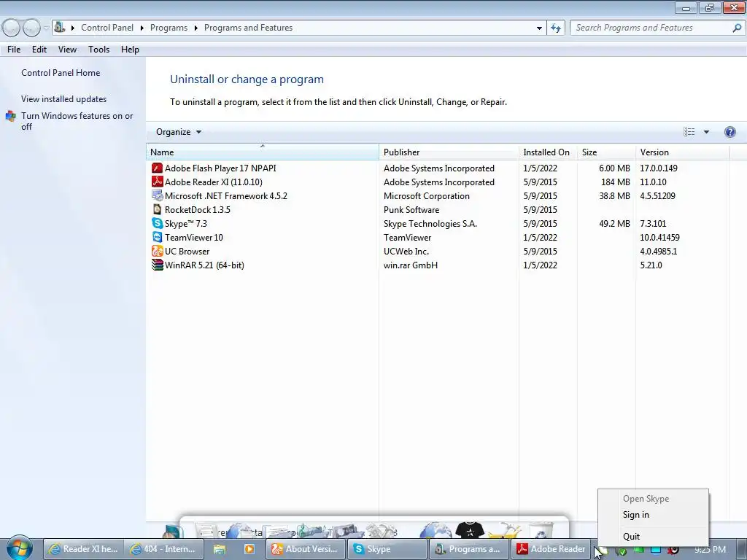Open the Tools menu

click(98, 50)
